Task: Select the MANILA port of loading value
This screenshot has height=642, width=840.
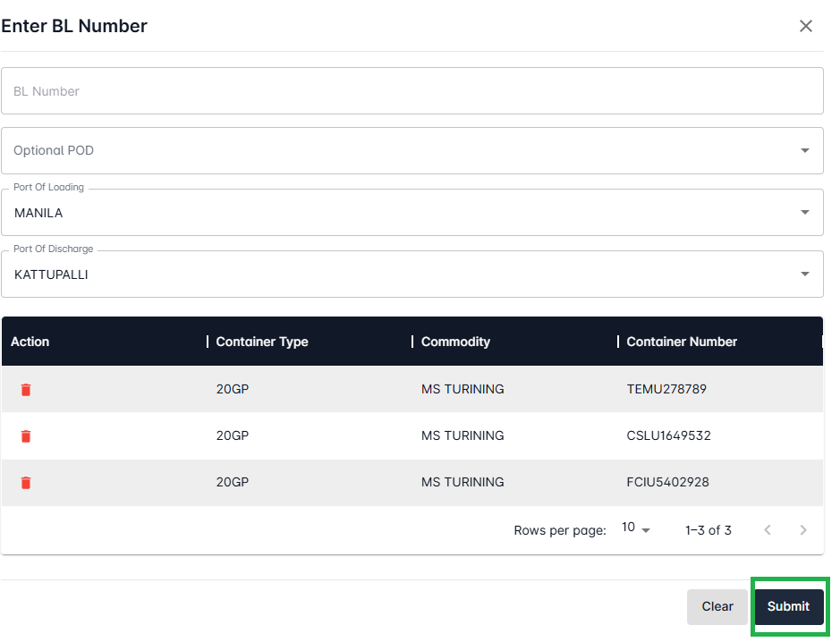Action: tap(38, 213)
